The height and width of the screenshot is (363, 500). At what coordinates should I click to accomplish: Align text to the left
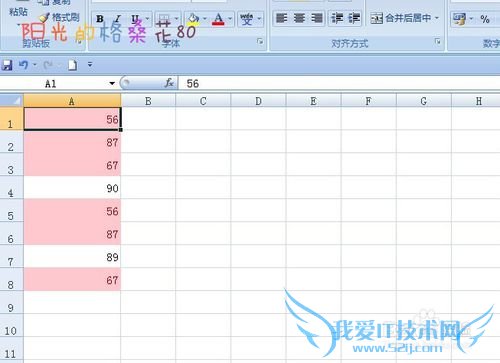(282, 18)
